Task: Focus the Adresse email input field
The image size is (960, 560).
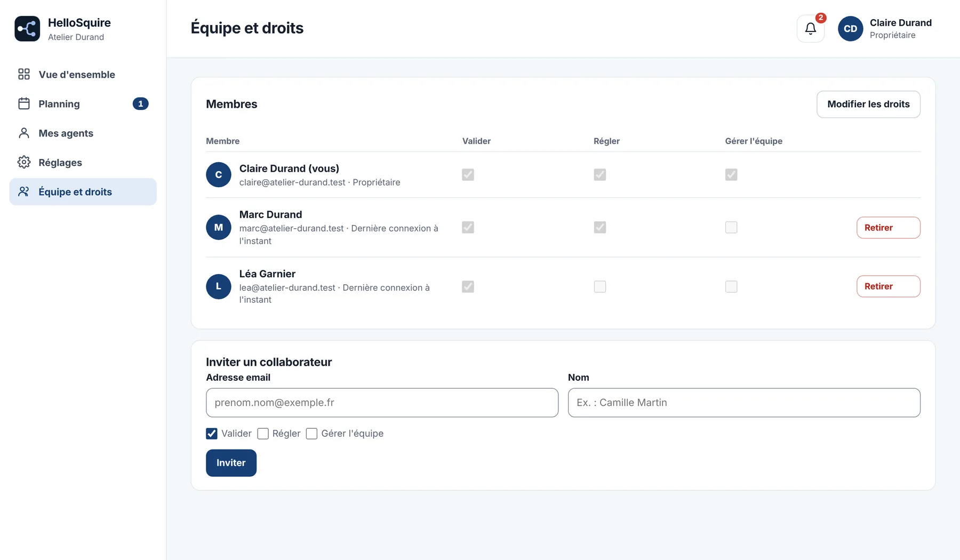Action: click(x=382, y=403)
